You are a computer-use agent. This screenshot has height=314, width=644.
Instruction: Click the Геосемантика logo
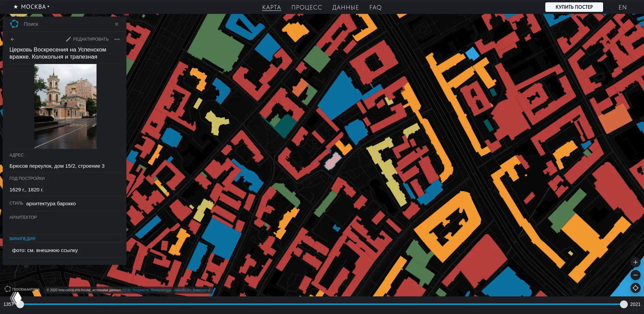22,289
